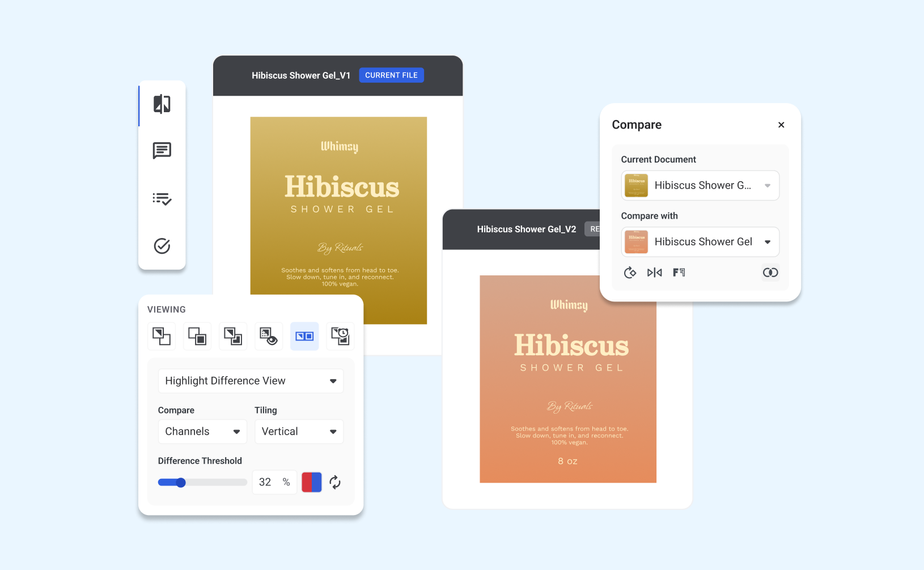This screenshot has height=570, width=924.
Task: Open the Comments panel icon in the sidebar
Action: tap(162, 151)
